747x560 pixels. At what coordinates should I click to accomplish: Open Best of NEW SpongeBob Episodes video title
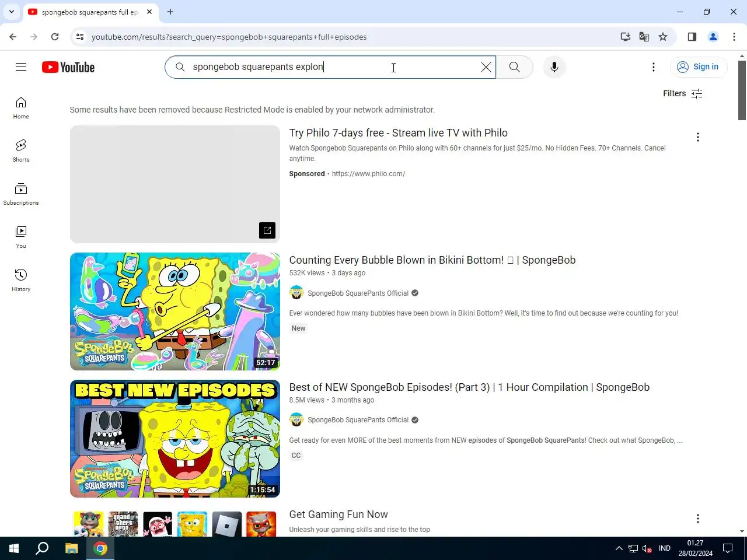(x=469, y=387)
